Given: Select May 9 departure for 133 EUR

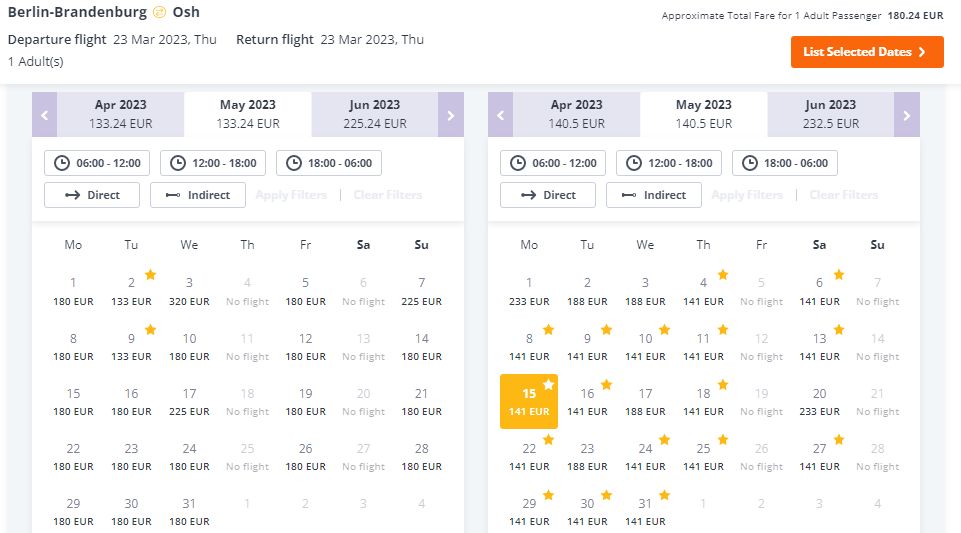Looking at the screenshot, I should 131,347.
